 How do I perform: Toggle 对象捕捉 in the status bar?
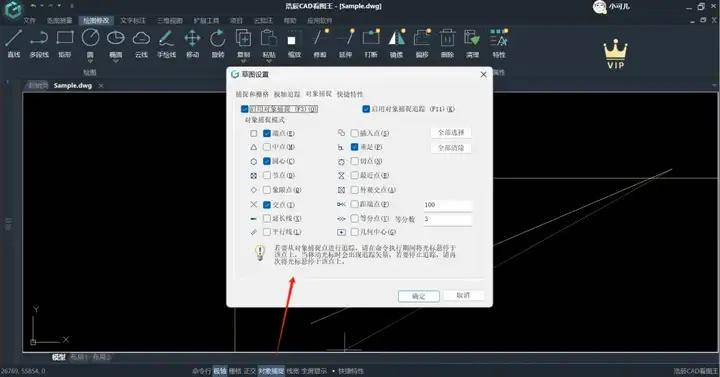(x=271, y=371)
